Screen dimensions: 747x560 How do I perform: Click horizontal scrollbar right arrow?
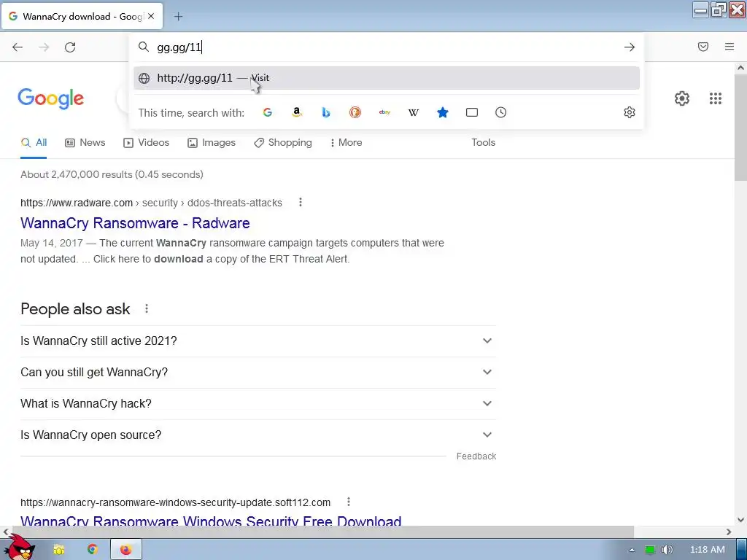(729, 532)
